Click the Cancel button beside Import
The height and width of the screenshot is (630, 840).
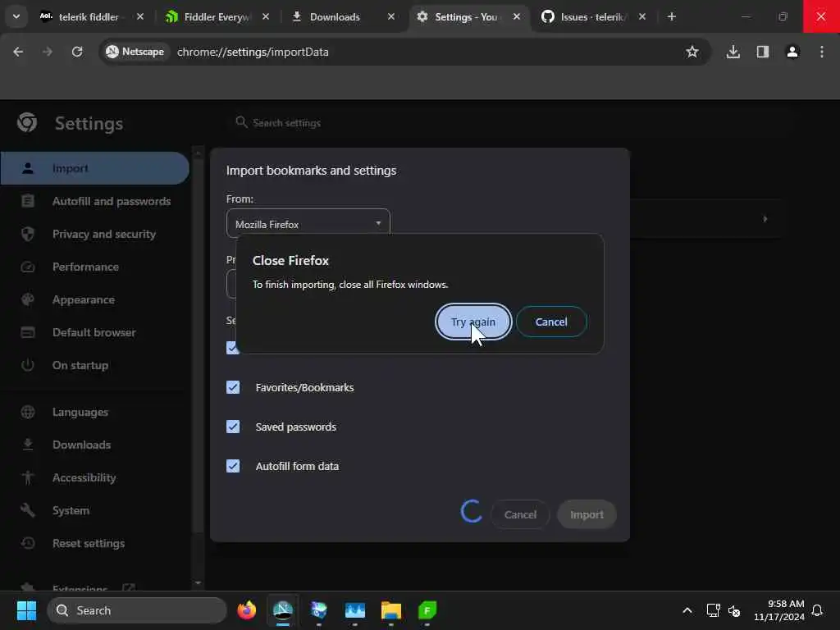click(520, 514)
